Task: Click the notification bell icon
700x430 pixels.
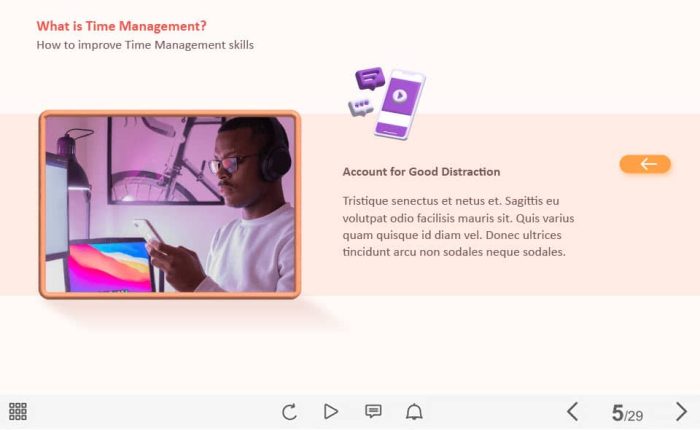Action: [413, 411]
